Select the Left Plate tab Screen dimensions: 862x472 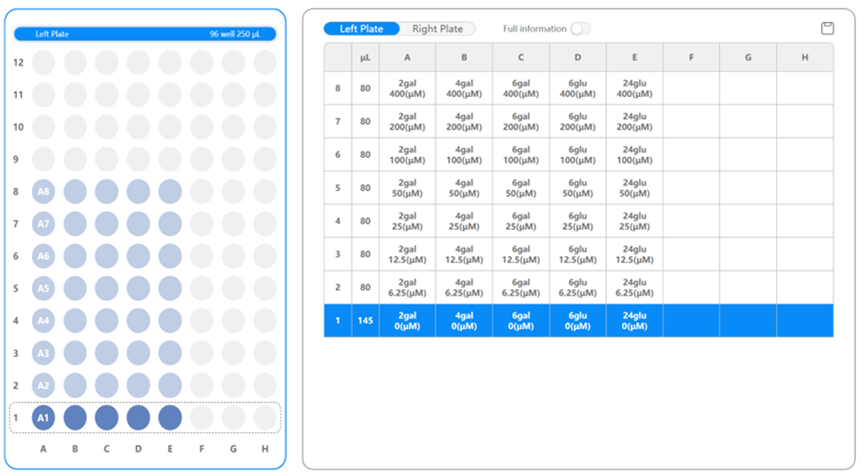point(361,29)
